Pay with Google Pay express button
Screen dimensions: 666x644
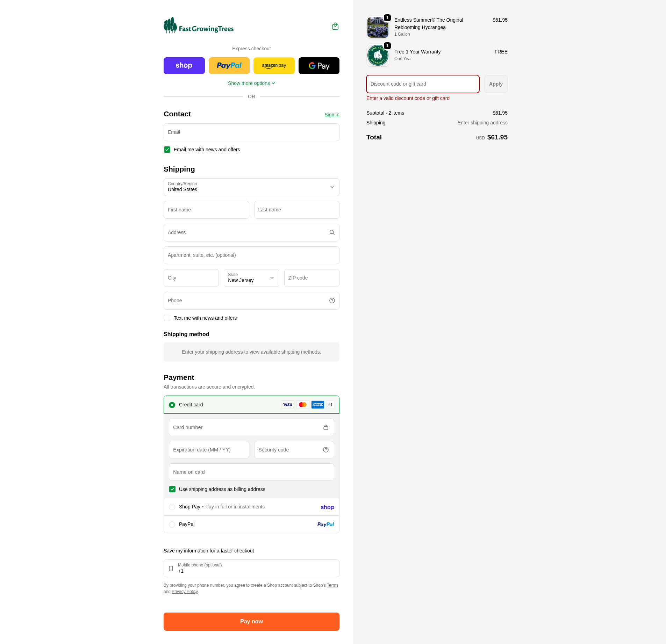pyautogui.click(x=319, y=66)
